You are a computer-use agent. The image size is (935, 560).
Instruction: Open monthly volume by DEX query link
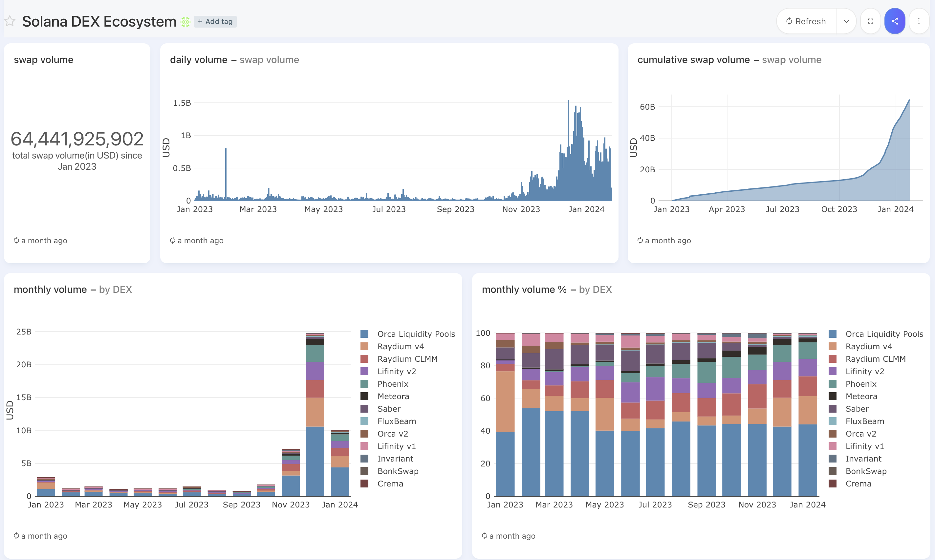(115, 290)
